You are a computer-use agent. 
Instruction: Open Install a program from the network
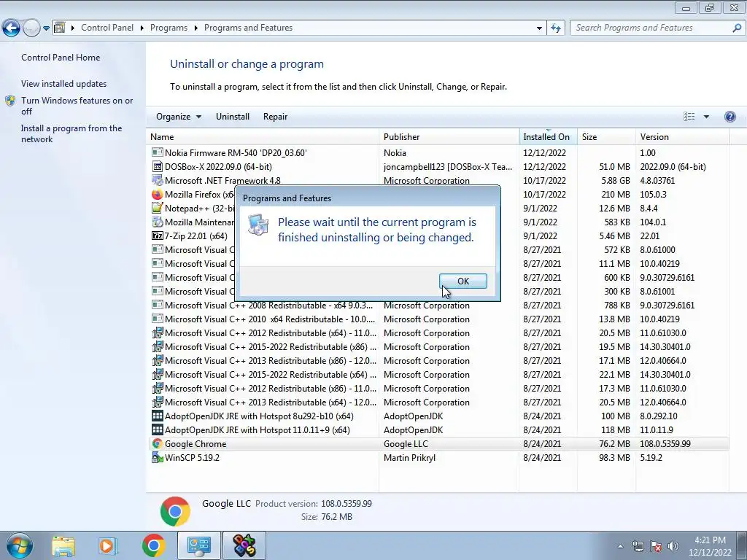tap(71, 133)
